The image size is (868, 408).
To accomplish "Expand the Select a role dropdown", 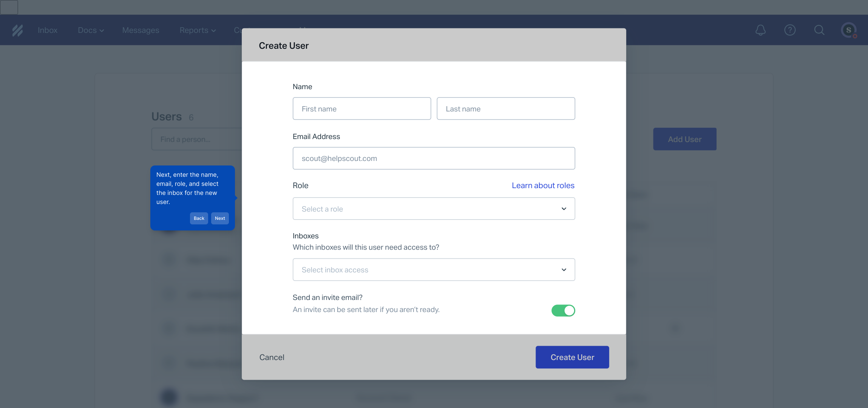I will pyautogui.click(x=434, y=209).
